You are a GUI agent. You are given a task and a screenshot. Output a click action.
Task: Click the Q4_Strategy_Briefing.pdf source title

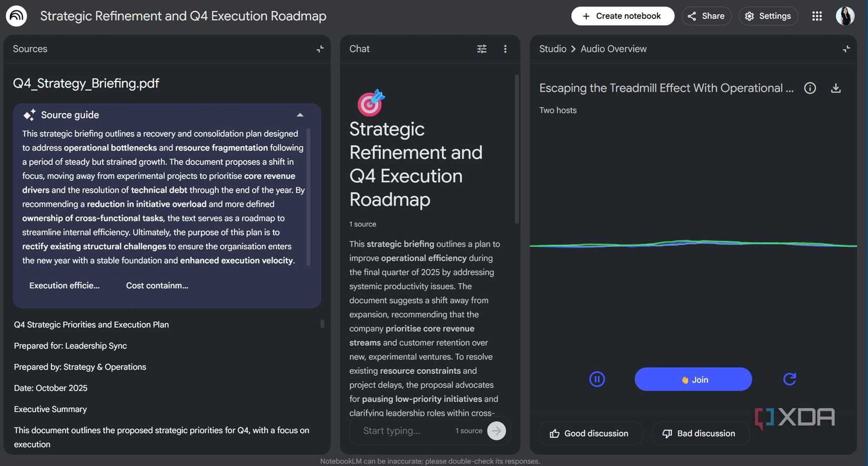coord(86,83)
